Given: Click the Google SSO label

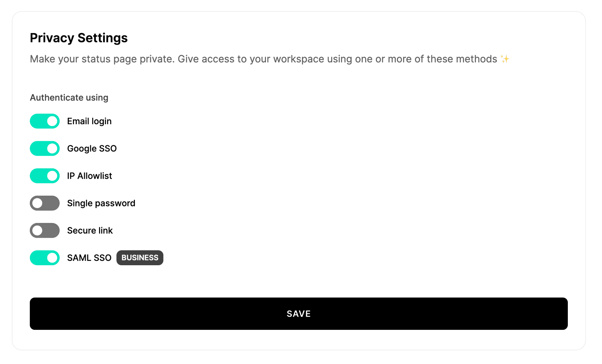Looking at the screenshot, I should pos(92,148).
